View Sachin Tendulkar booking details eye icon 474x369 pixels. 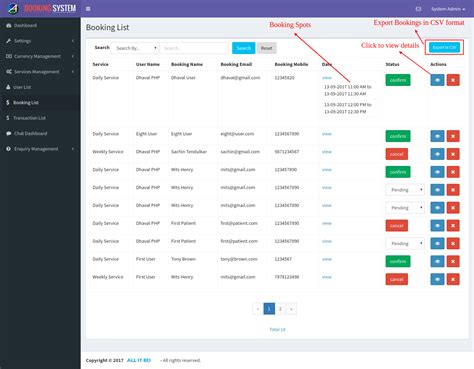pos(437,154)
